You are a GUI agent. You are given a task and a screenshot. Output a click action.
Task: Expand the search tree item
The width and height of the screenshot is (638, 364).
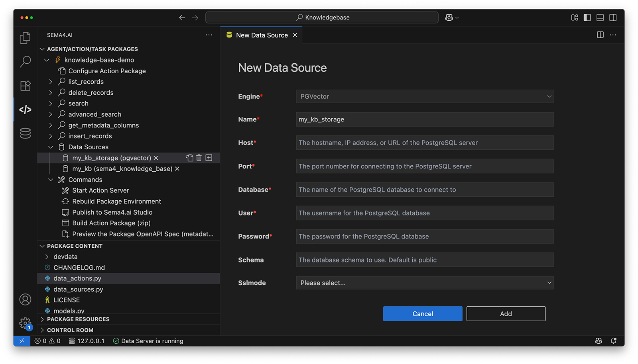coord(51,103)
